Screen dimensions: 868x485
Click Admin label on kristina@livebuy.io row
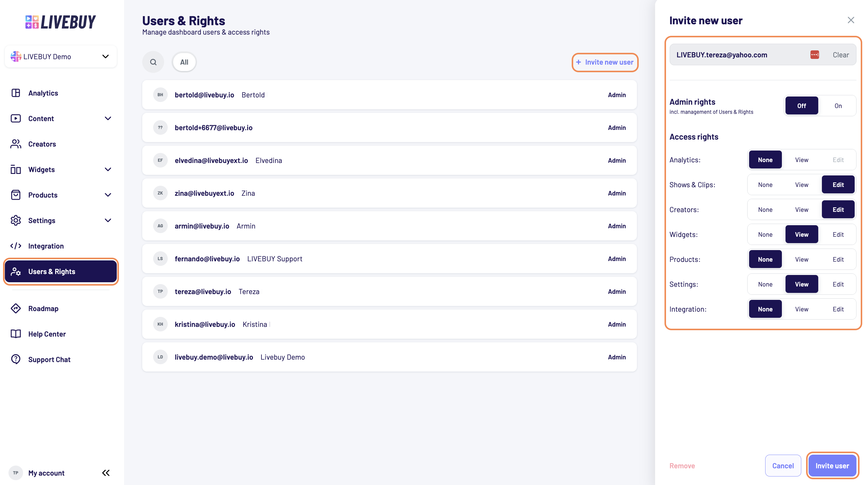(617, 324)
